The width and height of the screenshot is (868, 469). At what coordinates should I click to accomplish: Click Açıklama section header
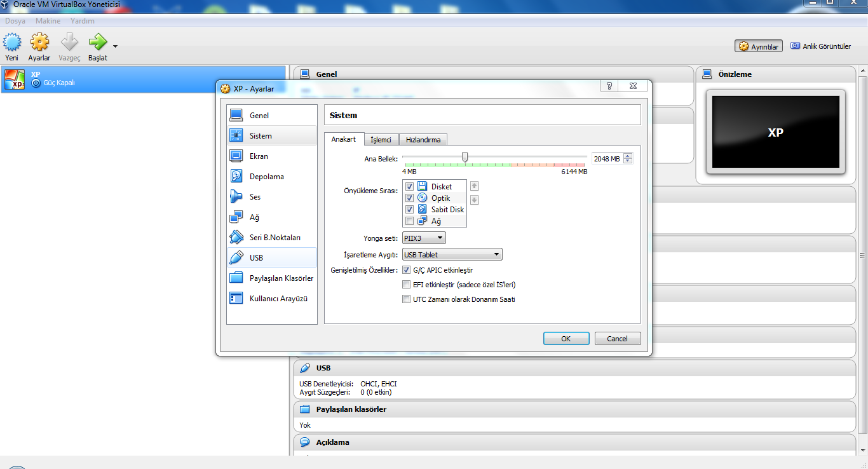pos(574,442)
